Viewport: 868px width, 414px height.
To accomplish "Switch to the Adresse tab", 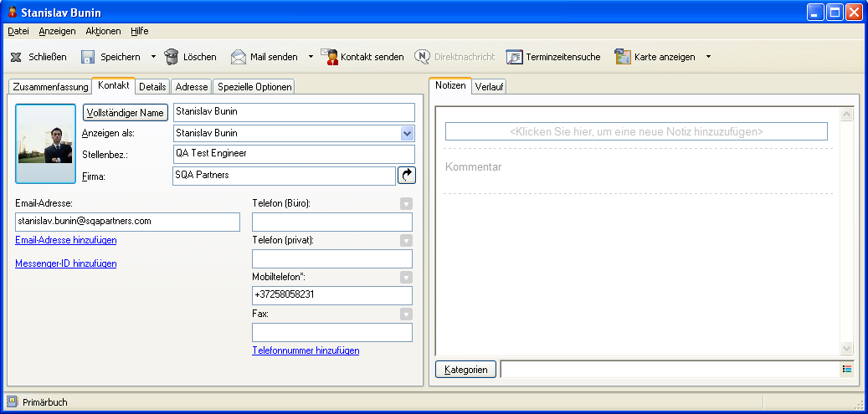I will [x=192, y=87].
